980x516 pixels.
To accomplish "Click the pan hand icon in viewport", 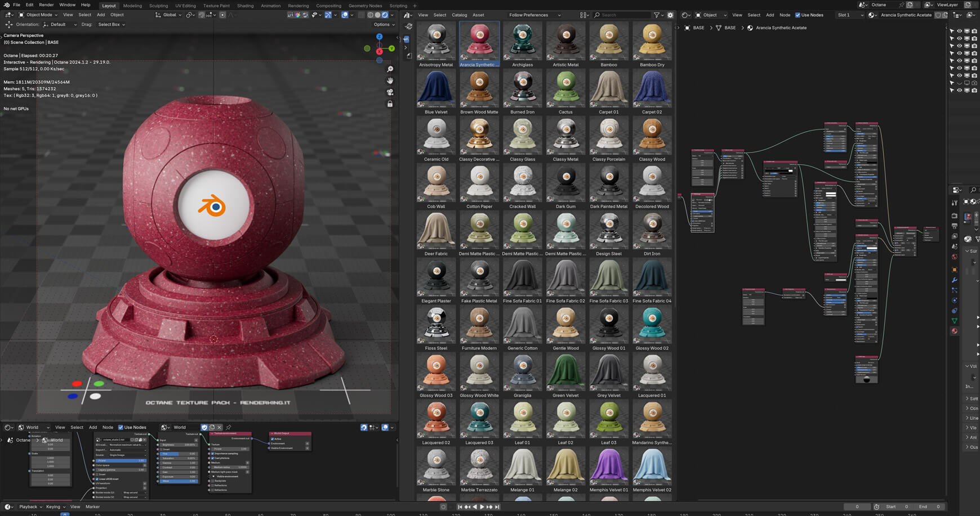I will point(390,80).
